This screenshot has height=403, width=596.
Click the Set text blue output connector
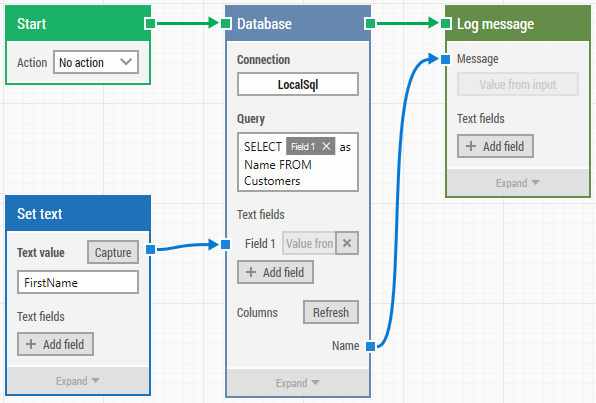(x=151, y=249)
